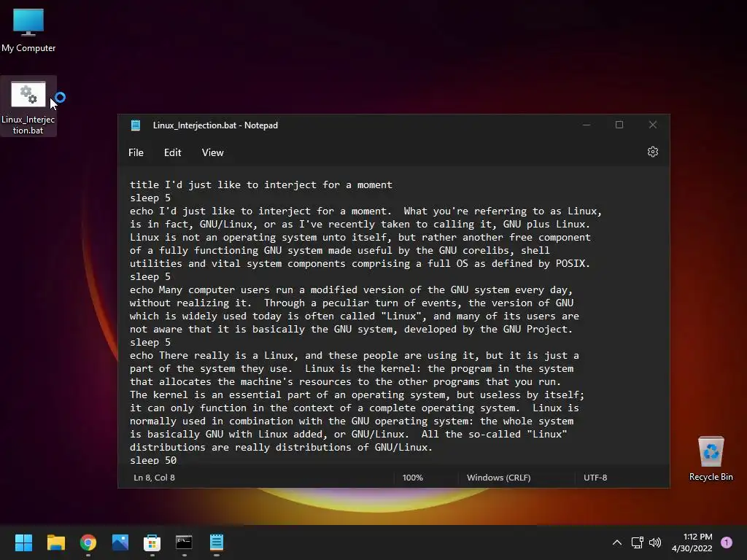Maximize the Notepad window
The height and width of the screenshot is (560, 747).
619,125
